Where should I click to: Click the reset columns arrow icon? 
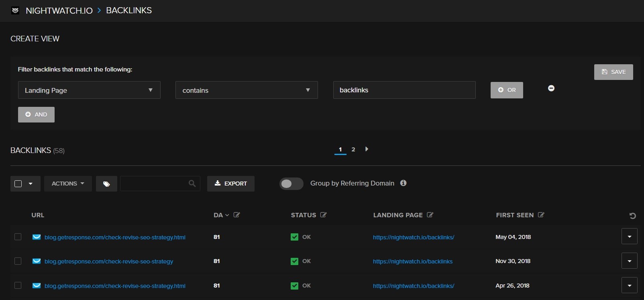632,216
